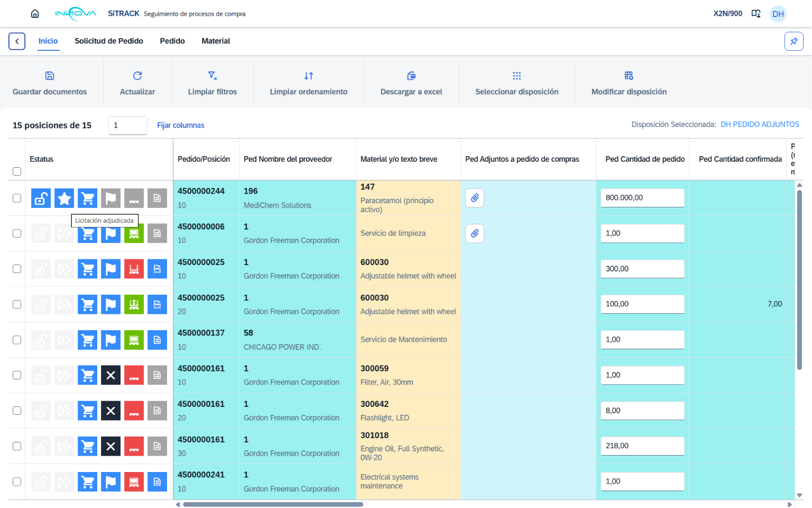
Task: Select checkbox for 4500000025 position 20
Action: click(17, 304)
